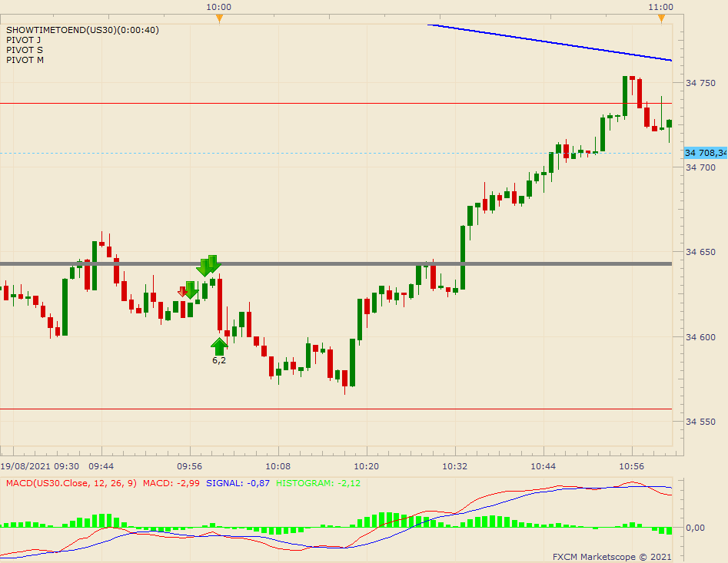Screen dimensions: 728x563
Task: Click the HISTOGRAM: -2,12 value readout
Action: [318, 483]
